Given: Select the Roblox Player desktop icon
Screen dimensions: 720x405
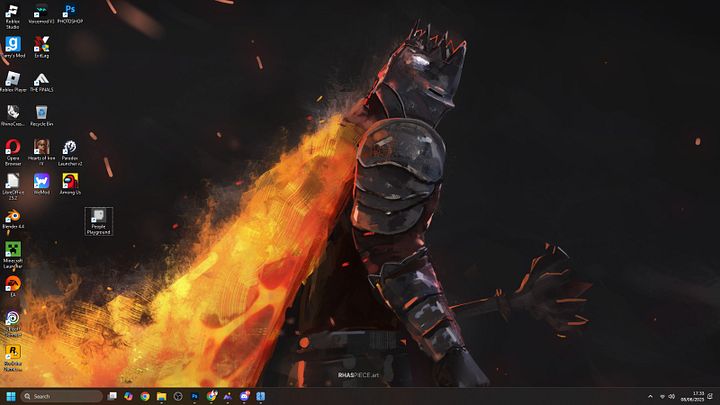Looking at the screenshot, I should 12,82.
